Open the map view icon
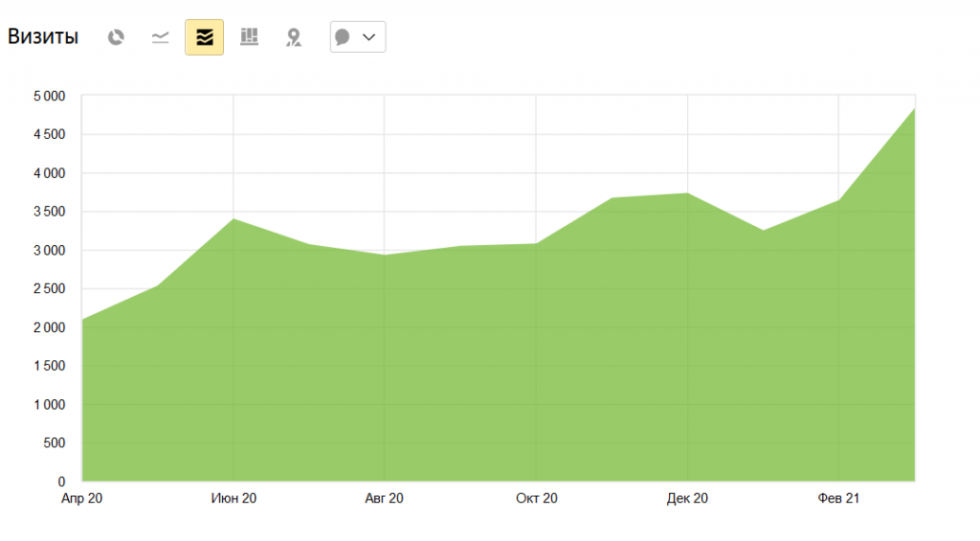The image size is (980, 541). [x=294, y=37]
